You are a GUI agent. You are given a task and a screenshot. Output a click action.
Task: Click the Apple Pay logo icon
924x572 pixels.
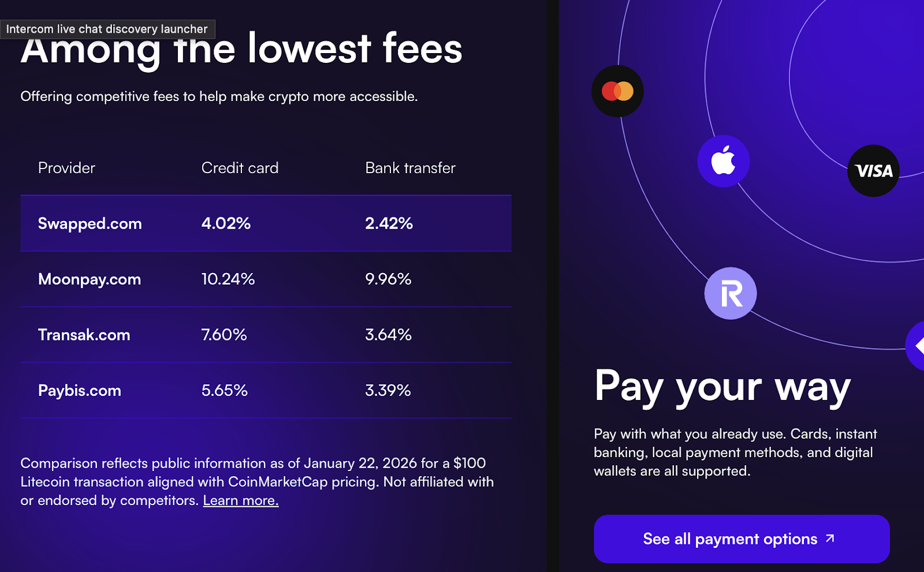723,161
